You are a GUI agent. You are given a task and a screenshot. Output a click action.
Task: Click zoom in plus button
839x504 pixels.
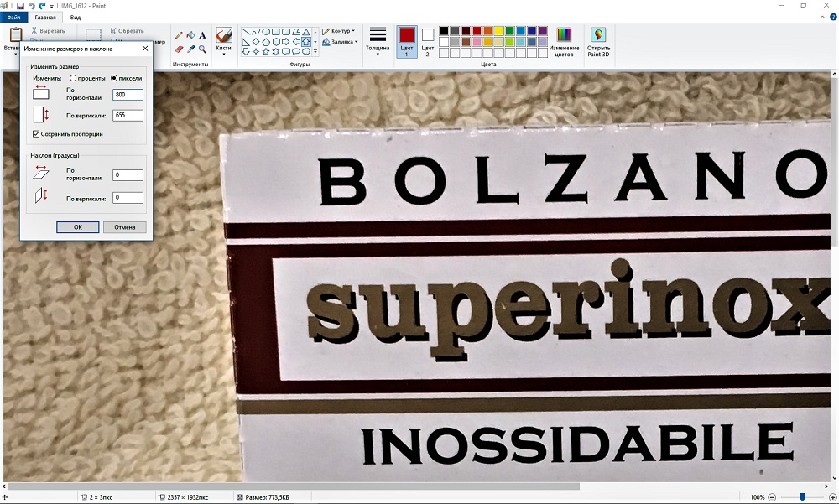832,497
